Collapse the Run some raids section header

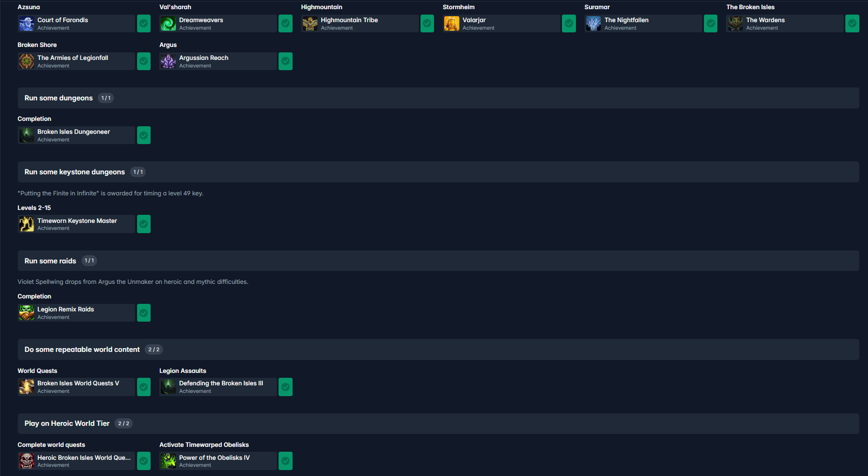pos(438,261)
